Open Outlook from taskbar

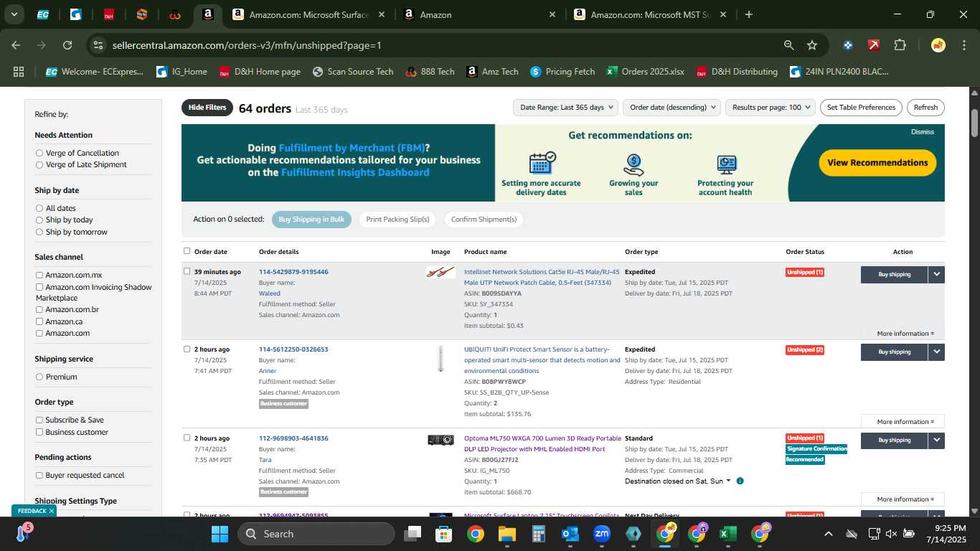click(x=570, y=534)
